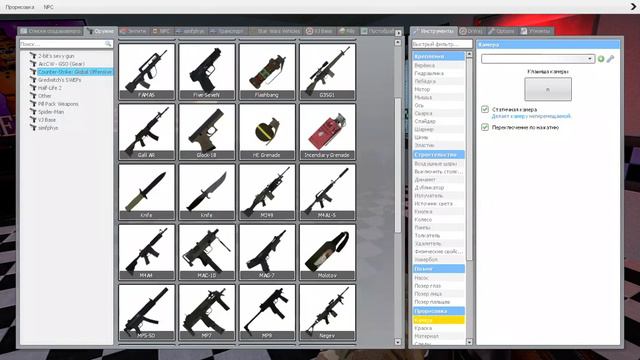Click the arrow icon at top-right corner
Viewport: 640px width, 360px height.
click(634, 7)
